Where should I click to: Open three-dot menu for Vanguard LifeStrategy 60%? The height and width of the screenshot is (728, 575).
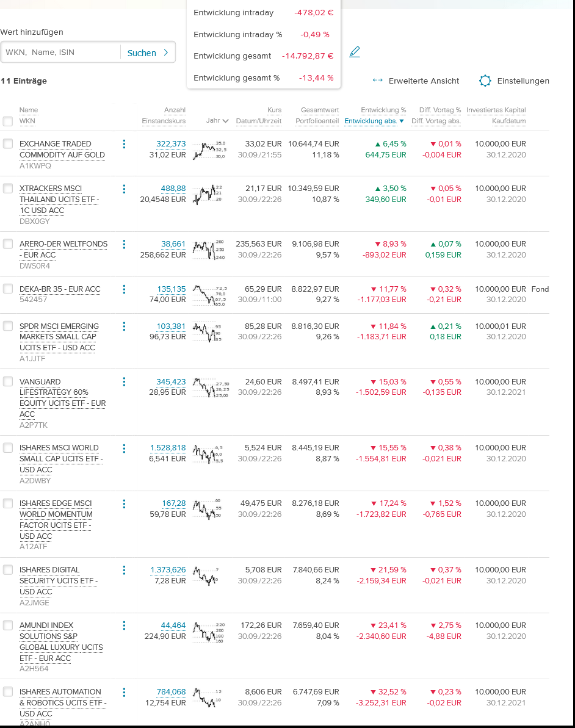pos(124,382)
